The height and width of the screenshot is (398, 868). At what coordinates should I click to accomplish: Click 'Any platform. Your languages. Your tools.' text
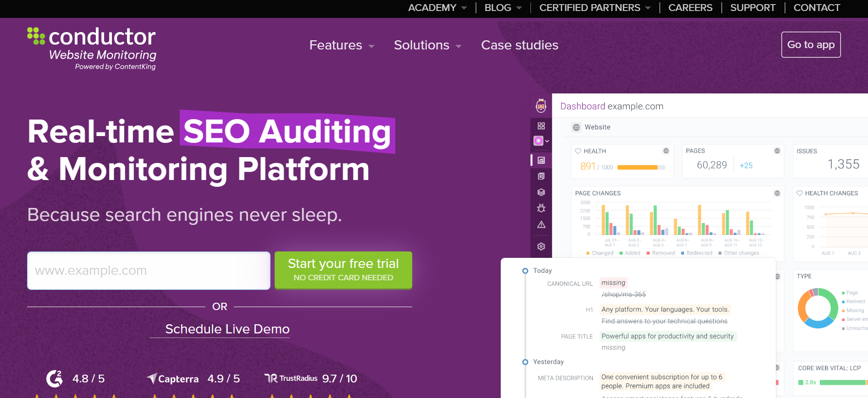(x=665, y=310)
